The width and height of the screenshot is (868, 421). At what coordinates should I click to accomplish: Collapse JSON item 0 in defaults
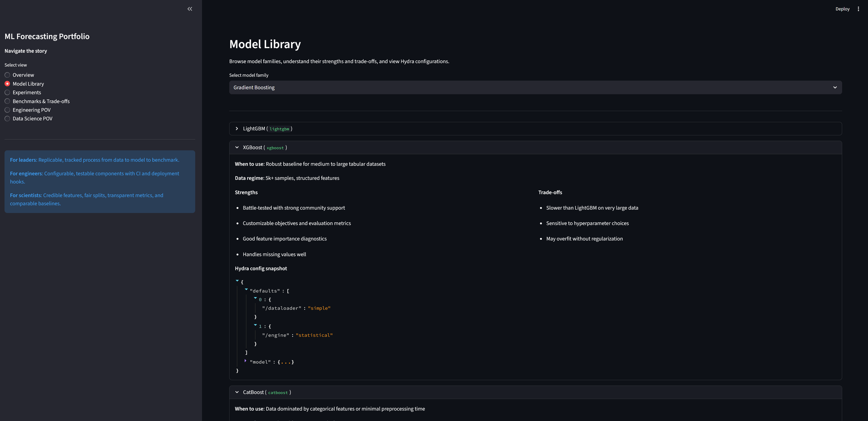pyautogui.click(x=255, y=298)
